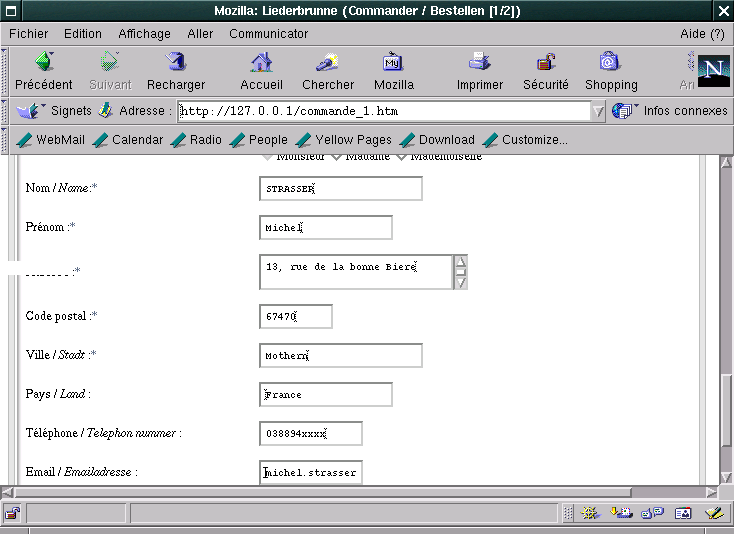Open the Communicator menu
734x534 pixels.
[x=268, y=33]
